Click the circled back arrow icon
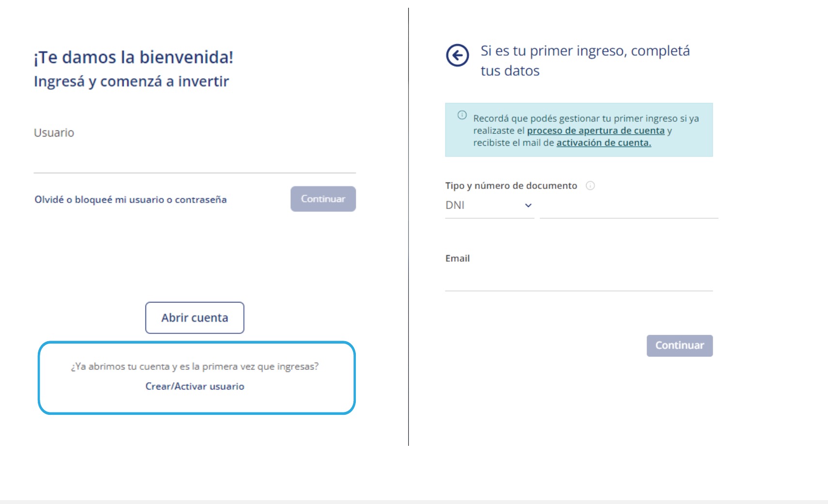The height and width of the screenshot is (504, 828). pos(457,55)
